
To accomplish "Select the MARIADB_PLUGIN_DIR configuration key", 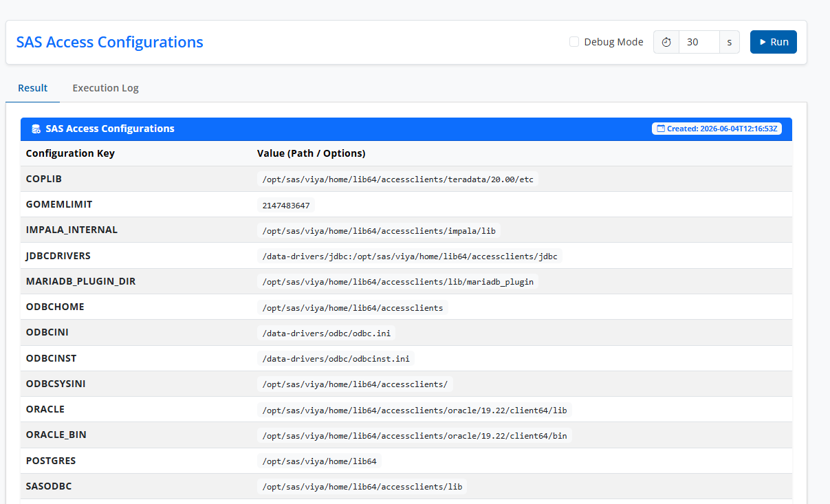I will (x=81, y=281).
